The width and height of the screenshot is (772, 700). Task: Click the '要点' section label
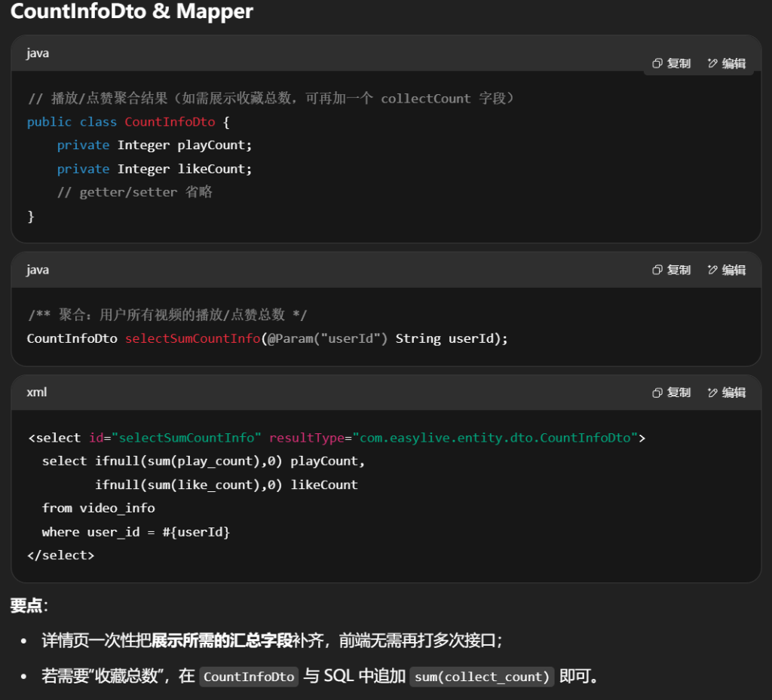pyautogui.click(x=28, y=606)
